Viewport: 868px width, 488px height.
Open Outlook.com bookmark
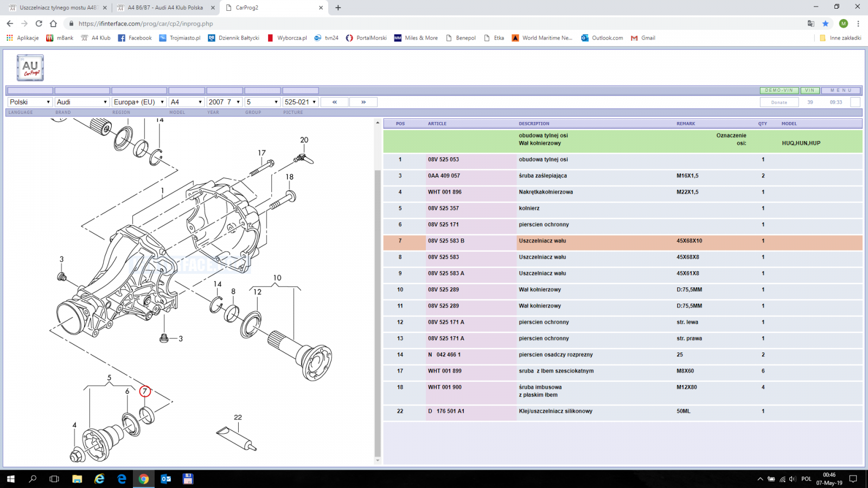(602, 38)
